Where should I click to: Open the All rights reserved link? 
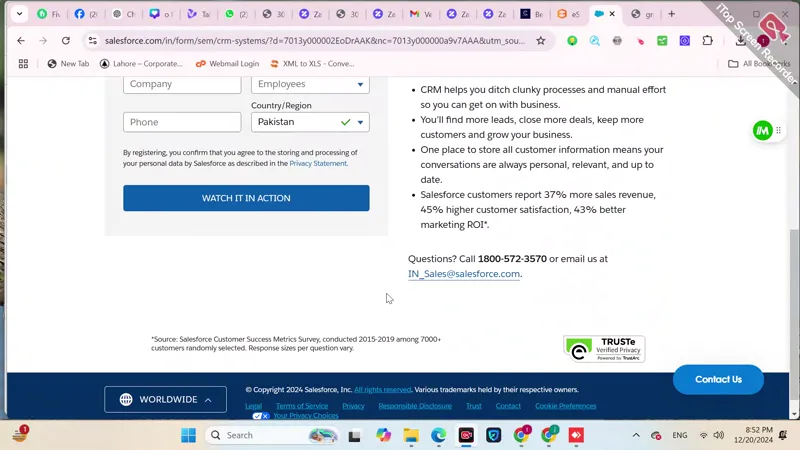pyautogui.click(x=383, y=390)
